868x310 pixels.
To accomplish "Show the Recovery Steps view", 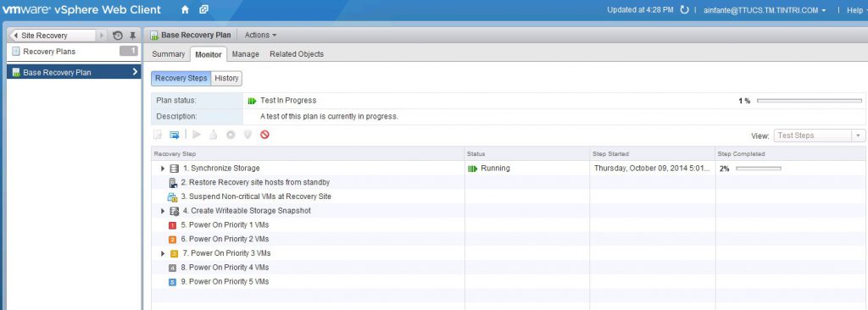I will [x=181, y=78].
